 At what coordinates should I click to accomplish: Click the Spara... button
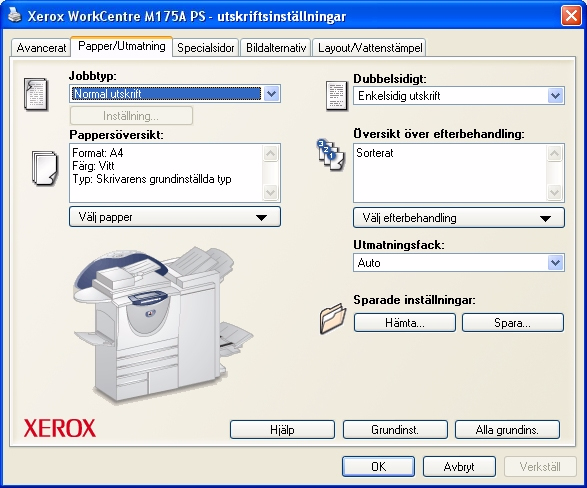coord(513,323)
